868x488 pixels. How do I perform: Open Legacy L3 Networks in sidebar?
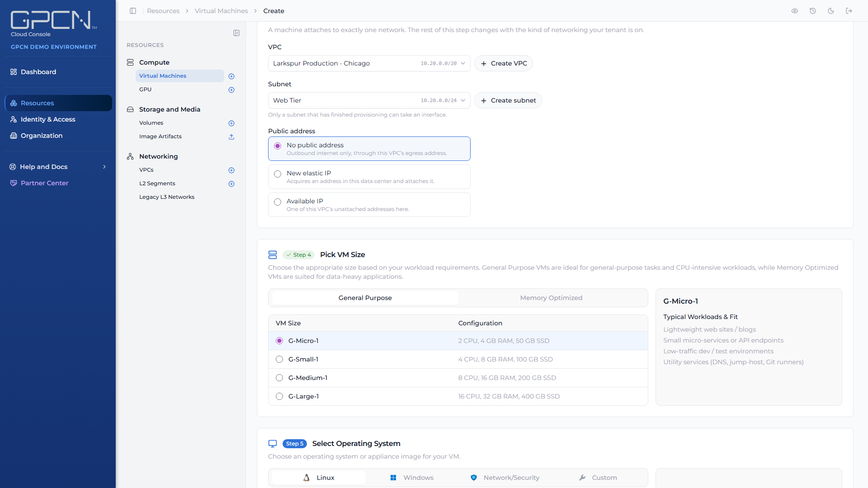click(x=167, y=197)
